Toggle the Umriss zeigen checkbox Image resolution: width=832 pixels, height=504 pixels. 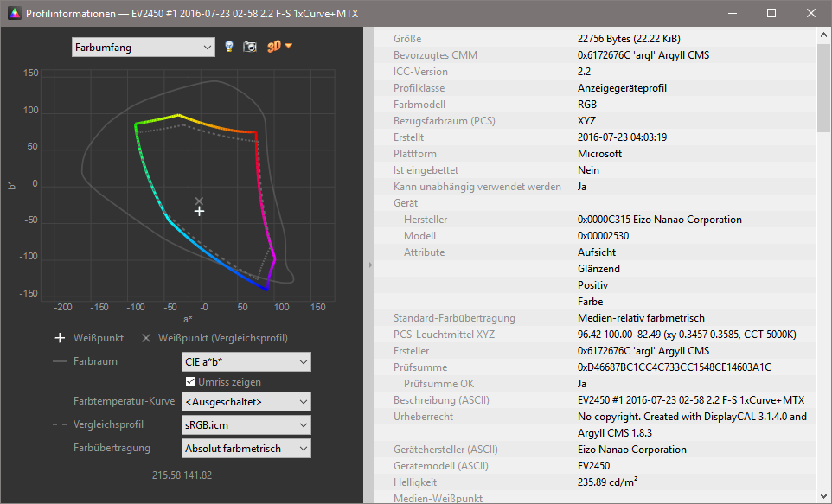pyautogui.click(x=190, y=382)
